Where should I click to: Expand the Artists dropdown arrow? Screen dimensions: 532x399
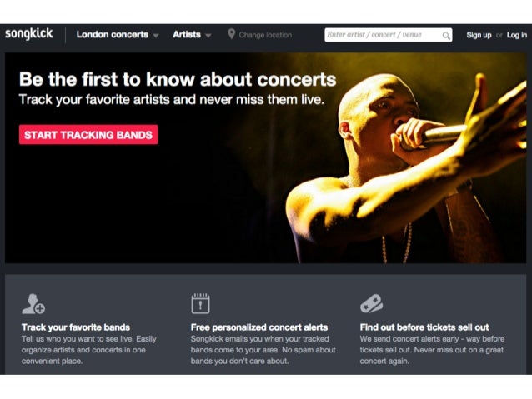click(x=208, y=36)
